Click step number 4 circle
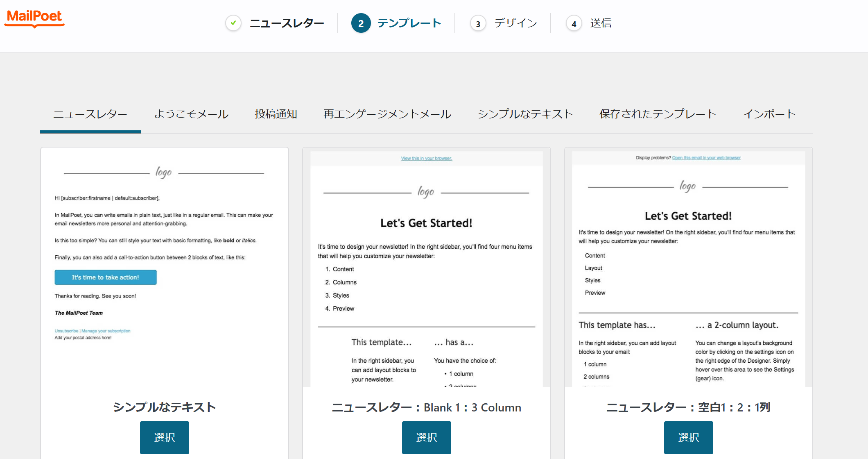 (x=574, y=23)
